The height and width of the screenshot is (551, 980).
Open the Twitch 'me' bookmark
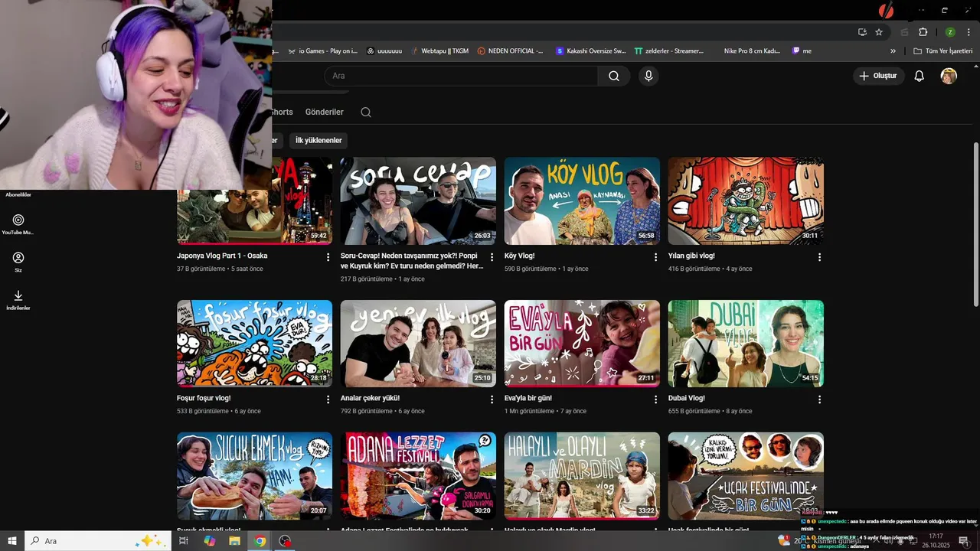point(802,51)
